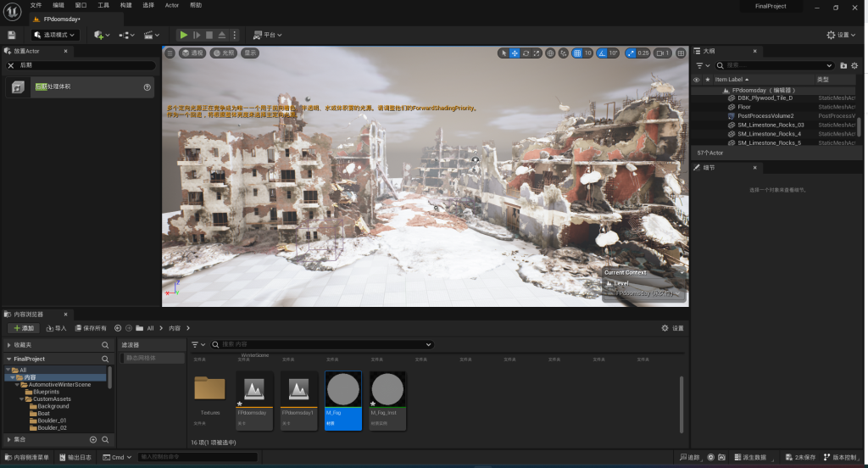Click the 导入 Import button
Viewport: 868px width, 468px height.
point(57,328)
